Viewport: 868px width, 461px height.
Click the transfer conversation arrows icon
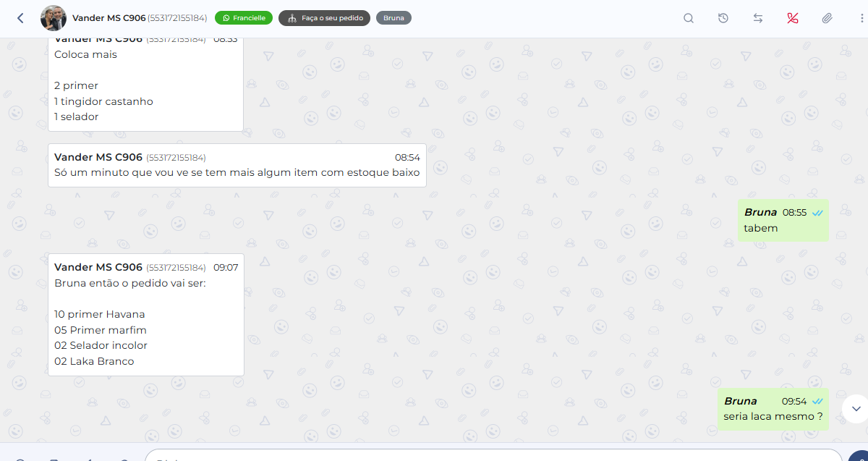click(758, 18)
